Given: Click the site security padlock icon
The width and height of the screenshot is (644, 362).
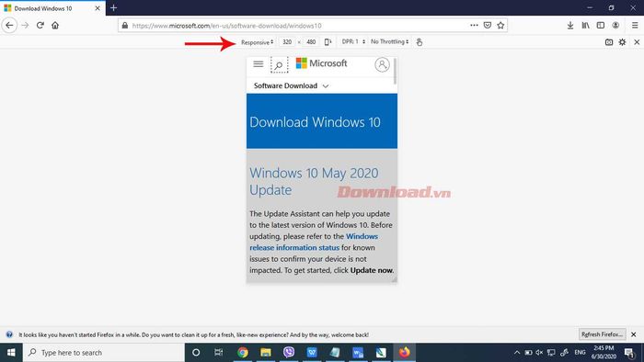Looking at the screenshot, I should click(125, 26).
